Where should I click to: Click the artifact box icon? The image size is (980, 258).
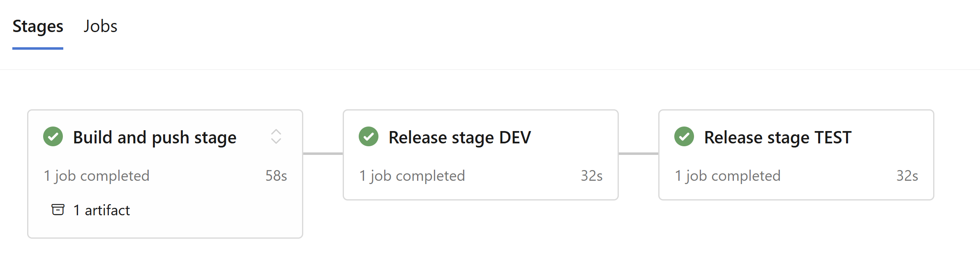(x=58, y=210)
